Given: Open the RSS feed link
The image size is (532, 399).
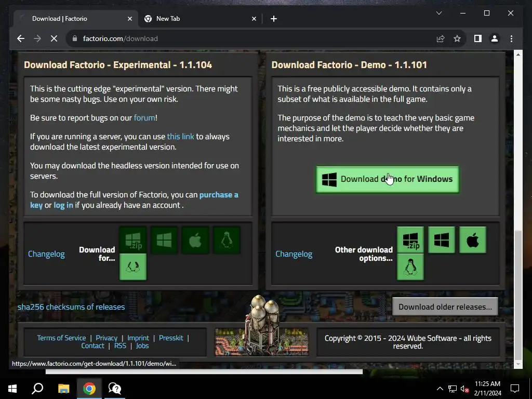Looking at the screenshot, I should click(120, 345).
